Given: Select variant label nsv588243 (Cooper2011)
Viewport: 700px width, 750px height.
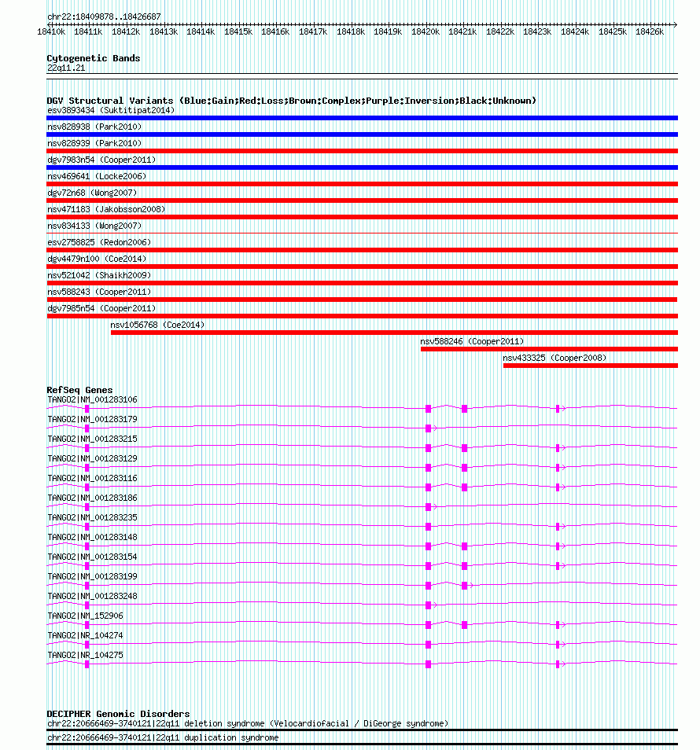Looking at the screenshot, I should [x=99, y=292].
